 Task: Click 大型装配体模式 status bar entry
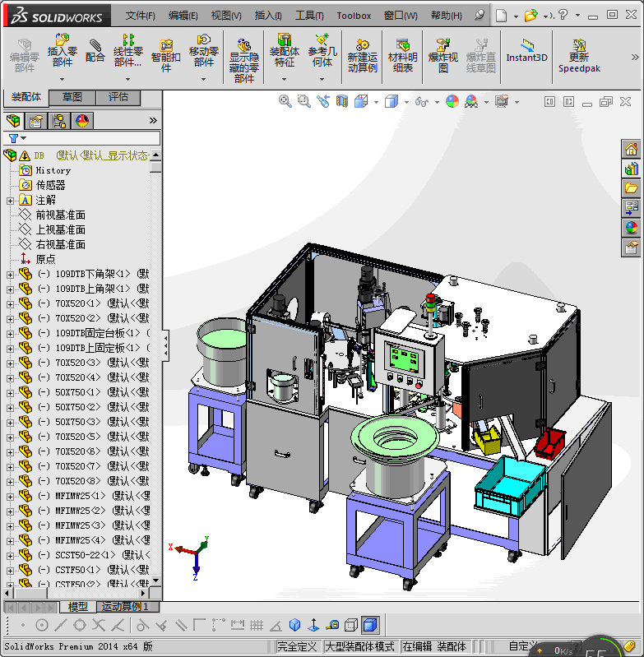(360, 646)
